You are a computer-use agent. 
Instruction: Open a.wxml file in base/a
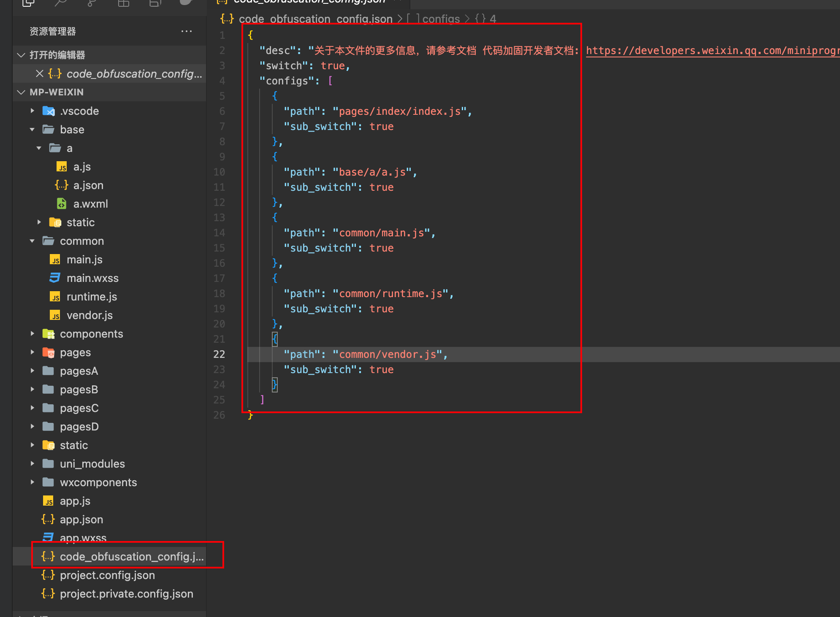click(90, 204)
